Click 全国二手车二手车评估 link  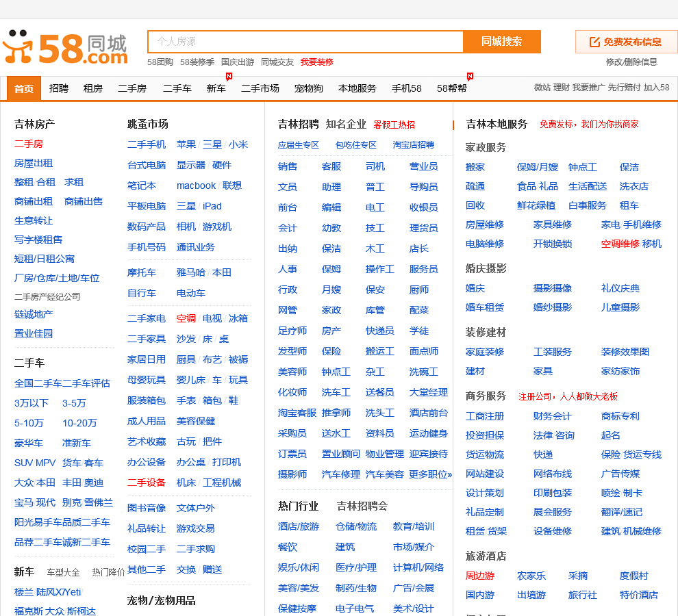(x=62, y=383)
